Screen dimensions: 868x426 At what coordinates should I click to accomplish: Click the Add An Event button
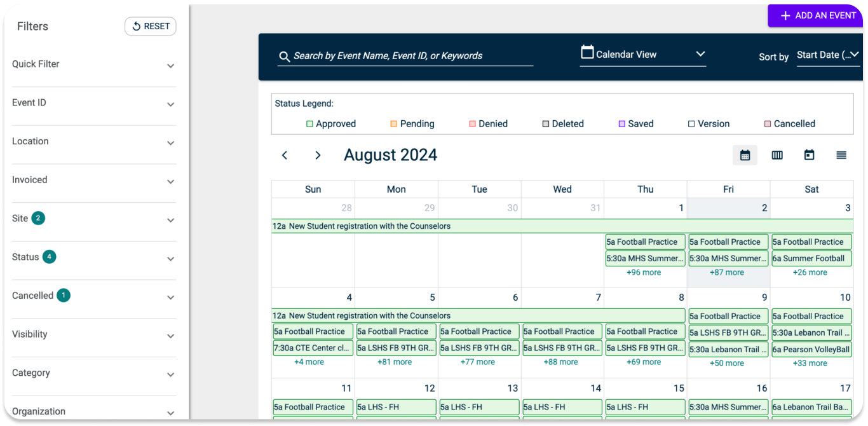pos(817,15)
